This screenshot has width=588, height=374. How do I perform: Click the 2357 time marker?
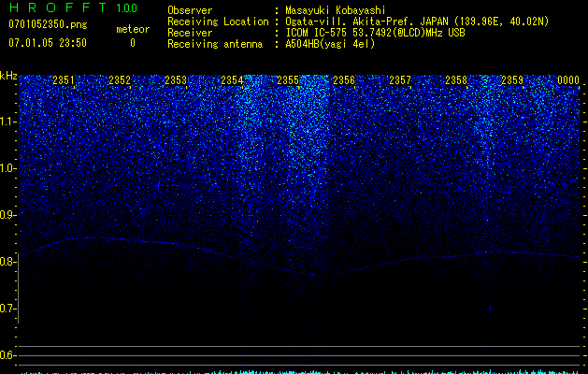click(400, 80)
